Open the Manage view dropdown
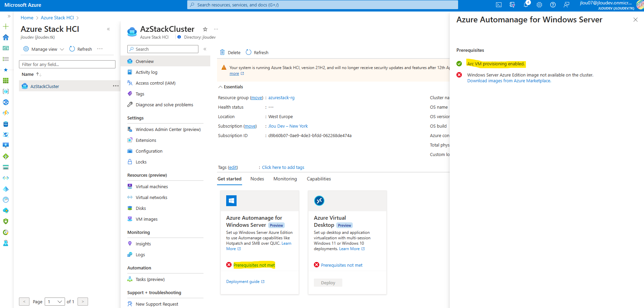The image size is (644, 308). (x=43, y=49)
